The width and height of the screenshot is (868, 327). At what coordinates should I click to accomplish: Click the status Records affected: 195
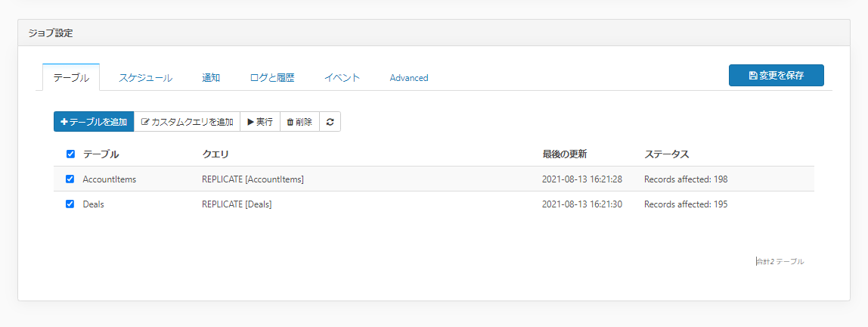coord(686,204)
